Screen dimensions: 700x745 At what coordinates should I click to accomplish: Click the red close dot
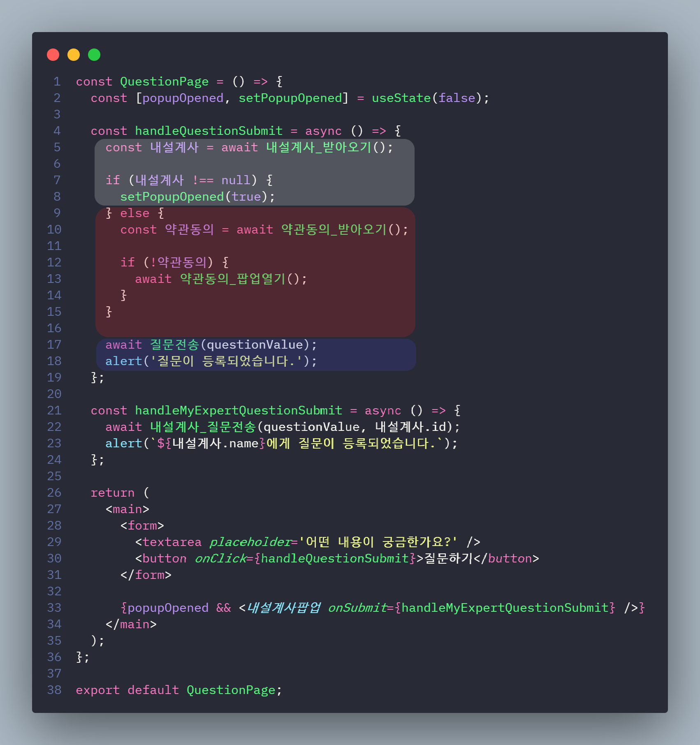(x=53, y=55)
